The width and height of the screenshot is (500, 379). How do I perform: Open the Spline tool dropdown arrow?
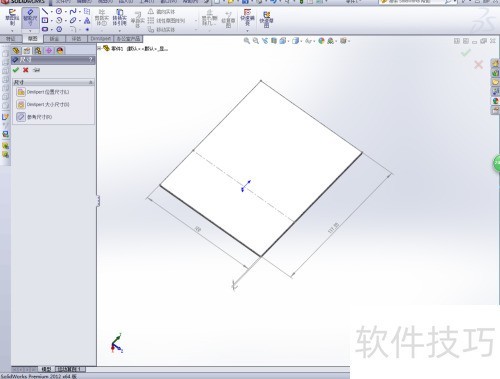point(80,12)
